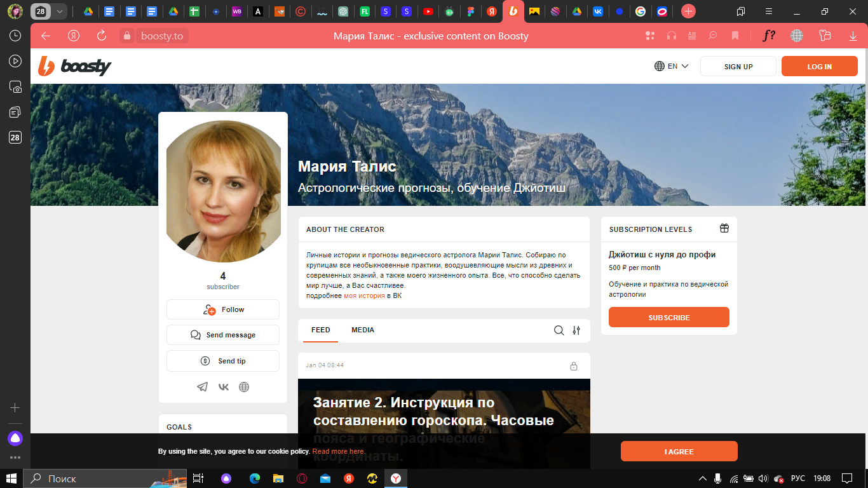868x488 pixels.
Task: Open the f? extension icon
Action: (769, 36)
